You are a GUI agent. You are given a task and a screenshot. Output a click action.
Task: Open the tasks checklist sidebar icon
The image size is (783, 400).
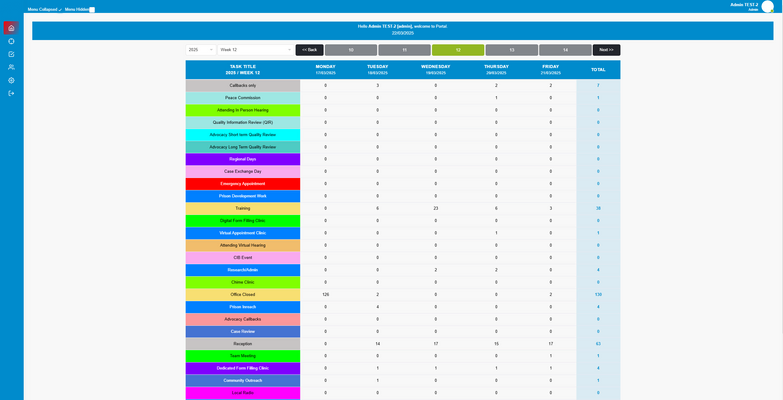(11, 54)
